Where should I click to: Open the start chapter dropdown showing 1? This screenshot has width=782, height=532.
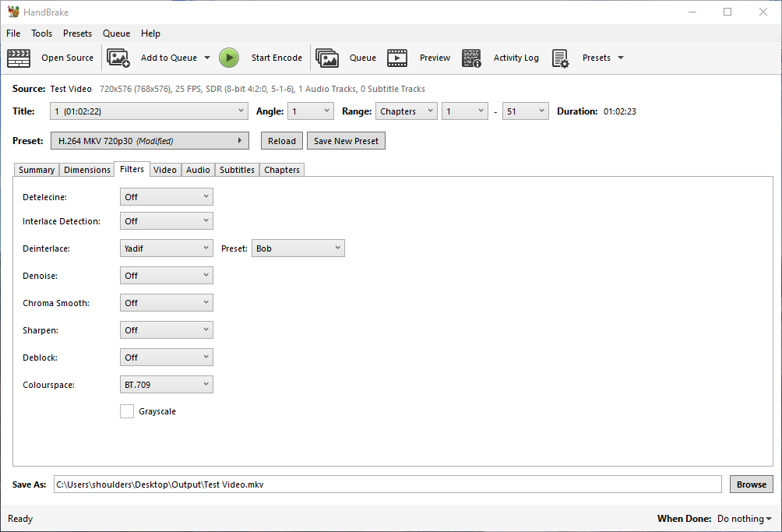pos(465,111)
